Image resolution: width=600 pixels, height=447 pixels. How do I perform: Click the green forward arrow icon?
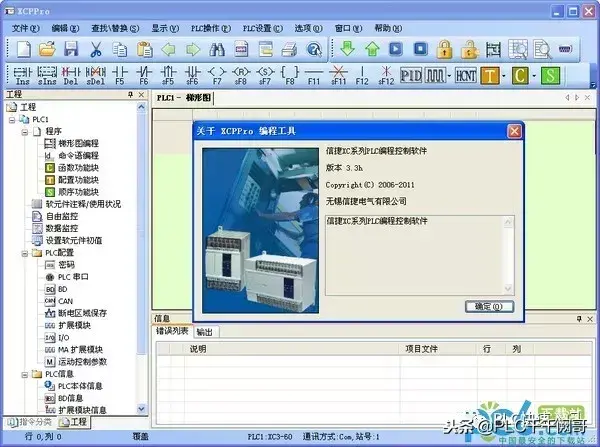pos(193,49)
